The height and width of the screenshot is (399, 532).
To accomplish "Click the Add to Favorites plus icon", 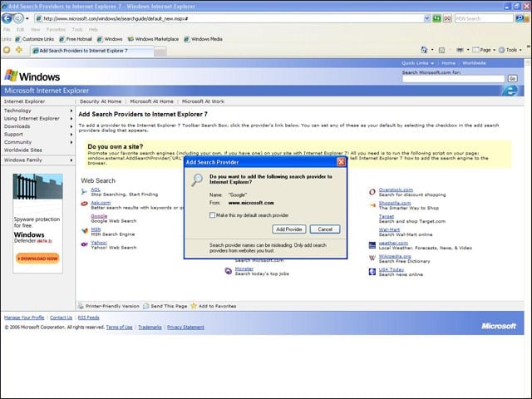I will (x=19, y=50).
